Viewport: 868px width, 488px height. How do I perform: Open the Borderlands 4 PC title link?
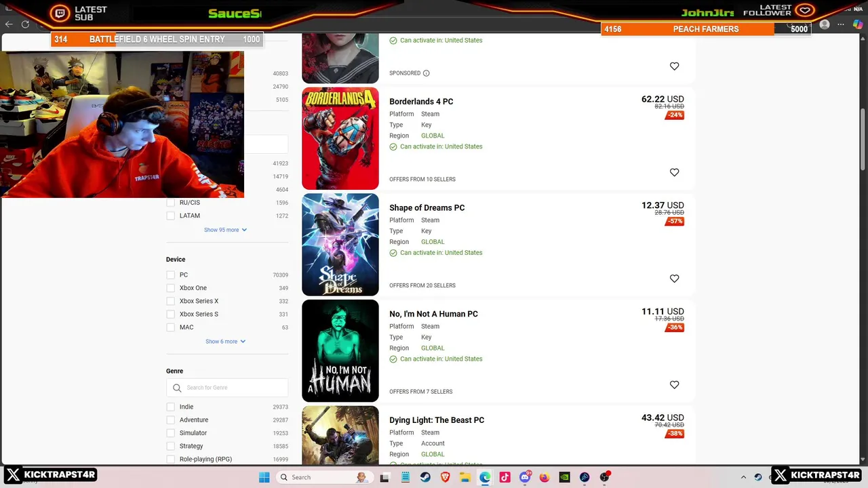coord(421,102)
